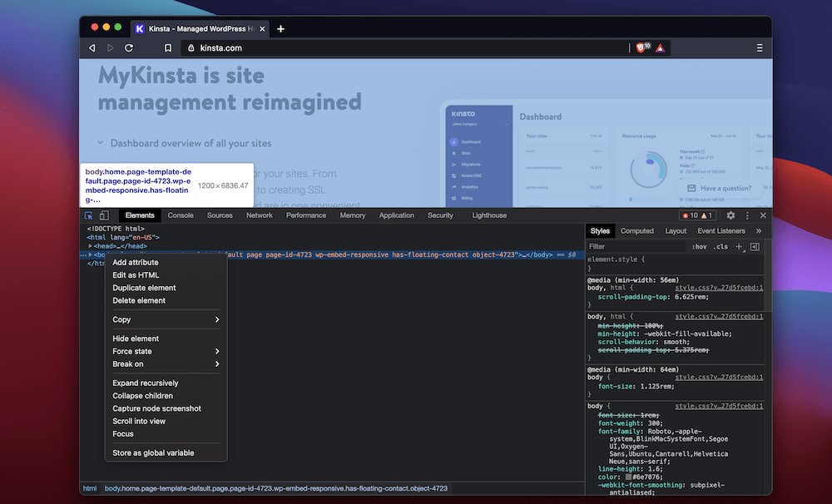This screenshot has width=832, height=504.
Task: Open the Brave shields icon in toolbar
Action: coord(641,47)
